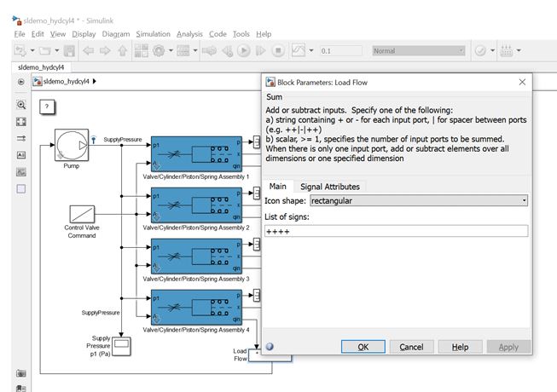Select the Supply Pressure p1 scope block
This screenshot has height=392, width=557.
pos(121,347)
